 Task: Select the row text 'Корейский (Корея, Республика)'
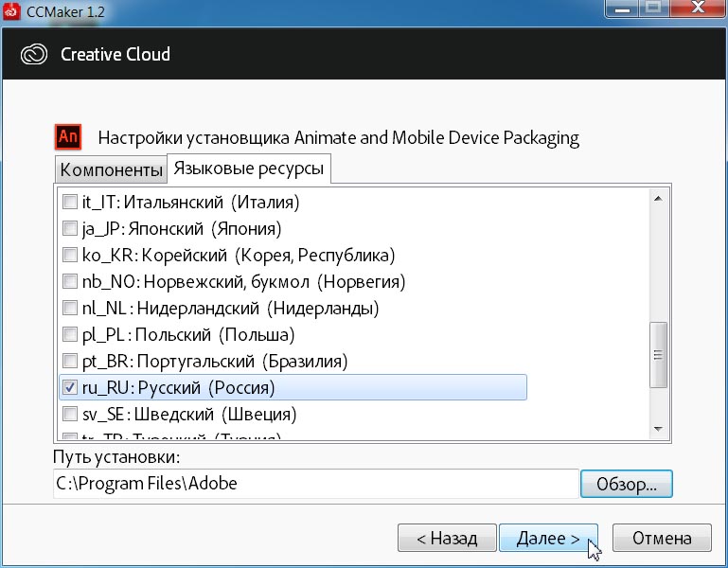[268, 255]
